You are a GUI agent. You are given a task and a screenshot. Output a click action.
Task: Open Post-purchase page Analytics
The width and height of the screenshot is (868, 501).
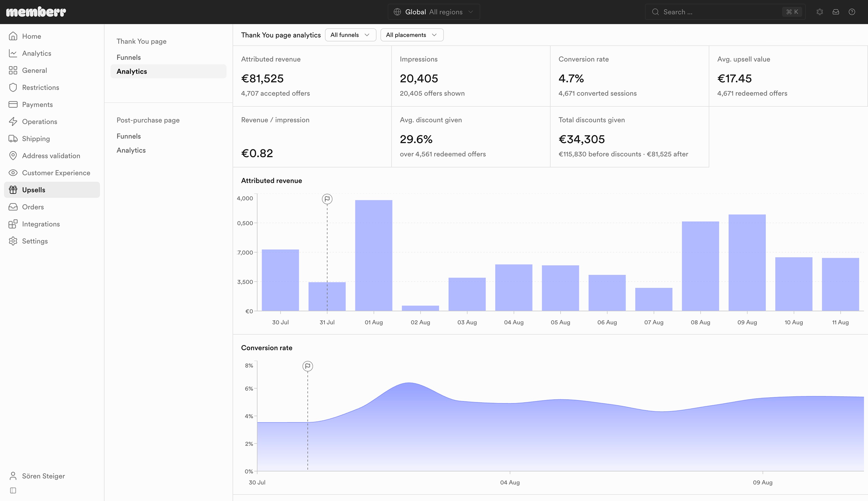click(x=131, y=150)
